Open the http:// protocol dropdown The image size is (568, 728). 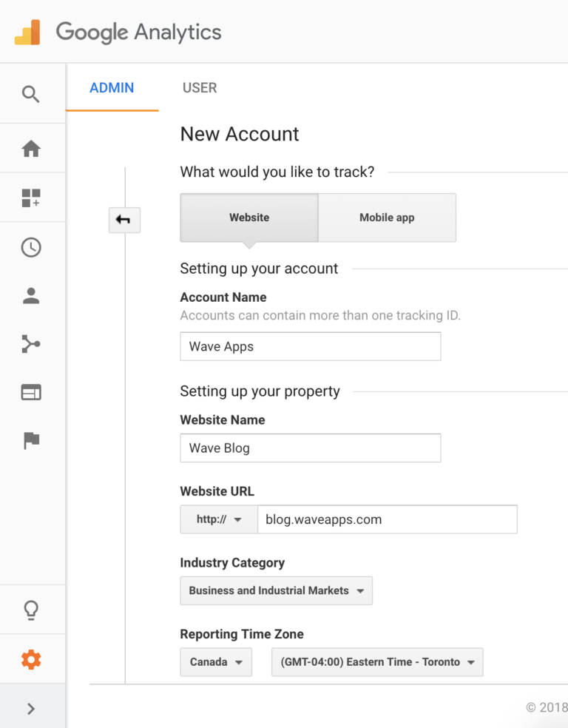tap(219, 519)
